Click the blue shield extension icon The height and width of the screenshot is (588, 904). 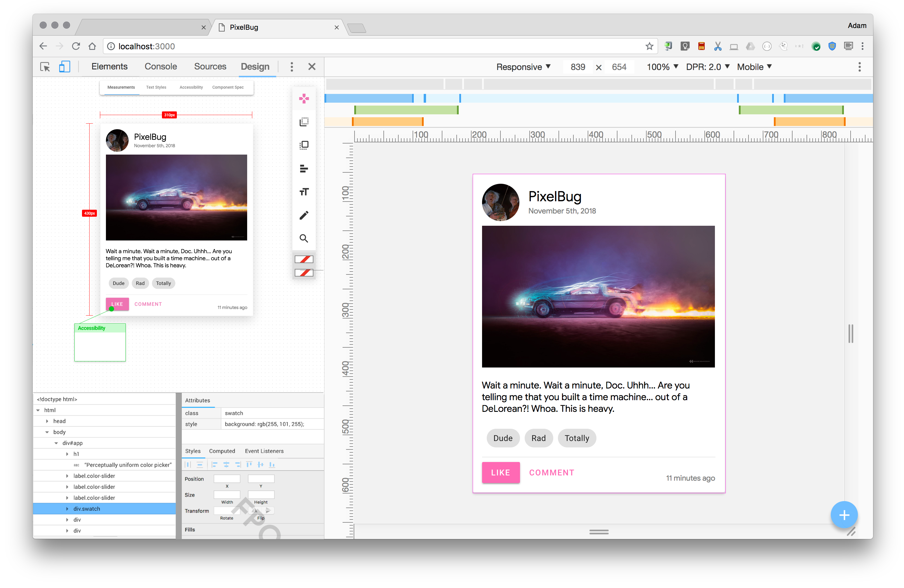[832, 46]
